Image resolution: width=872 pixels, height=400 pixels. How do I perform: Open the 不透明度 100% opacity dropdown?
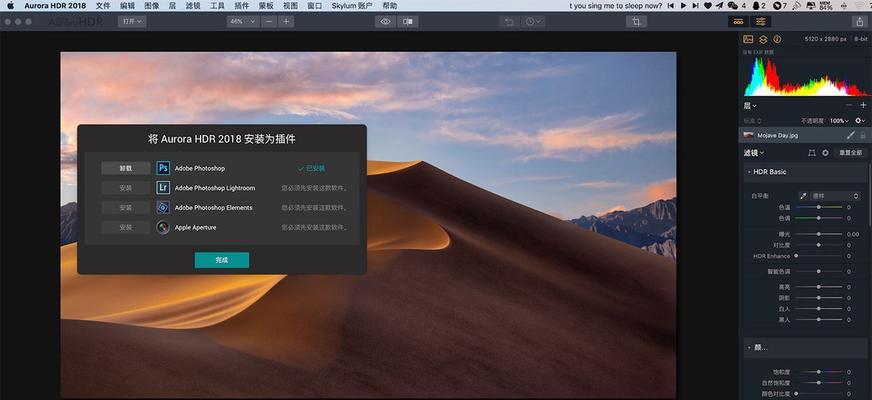click(x=839, y=121)
